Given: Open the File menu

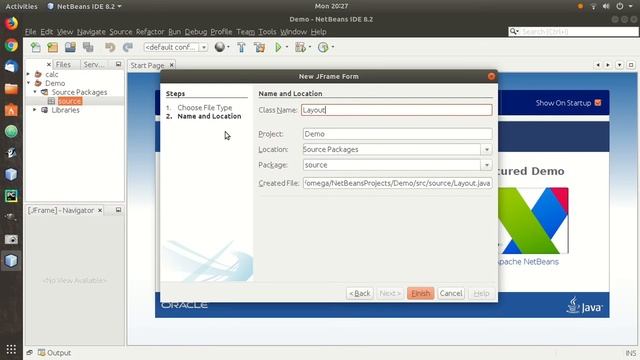Looking at the screenshot, I should click(30, 32).
